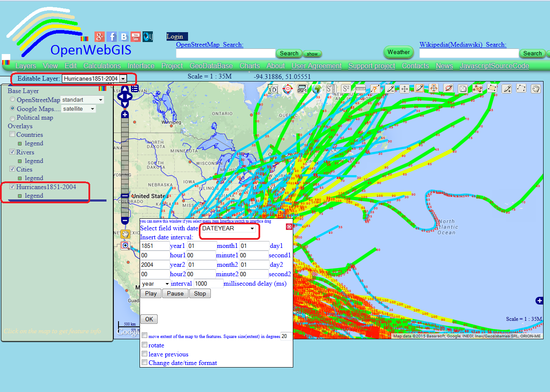Enable the leave previous checkbox
The height and width of the screenshot is (392, 550).
point(145,354)
